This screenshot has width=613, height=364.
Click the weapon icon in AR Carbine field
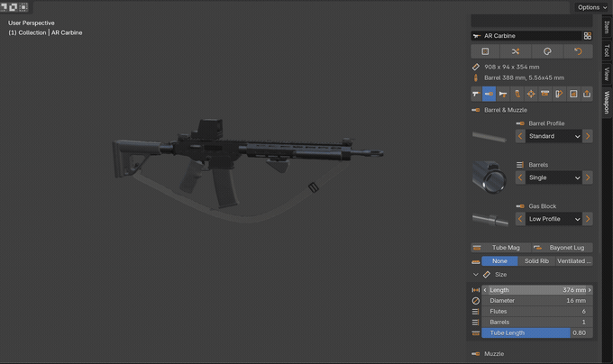tap(477, 36)
